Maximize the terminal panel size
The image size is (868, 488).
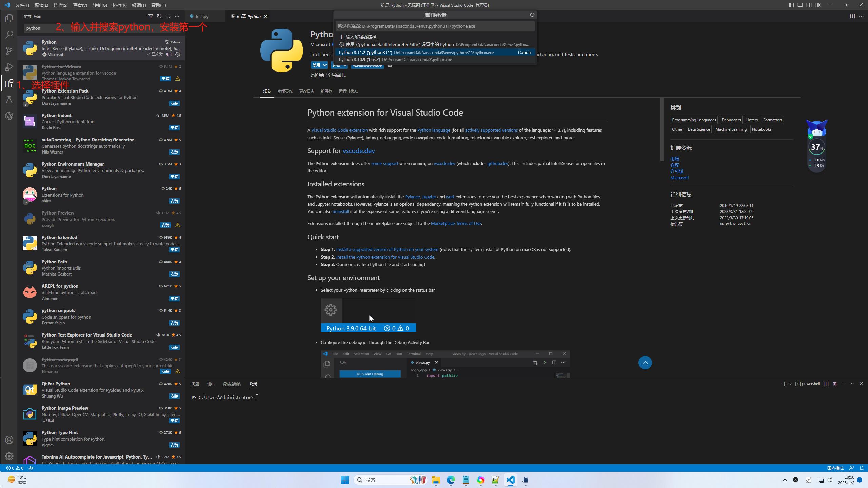point(852,384)
